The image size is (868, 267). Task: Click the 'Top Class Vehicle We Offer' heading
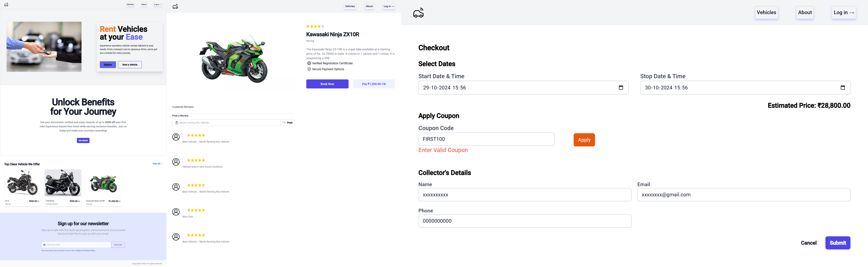click(x=22, y=164)
